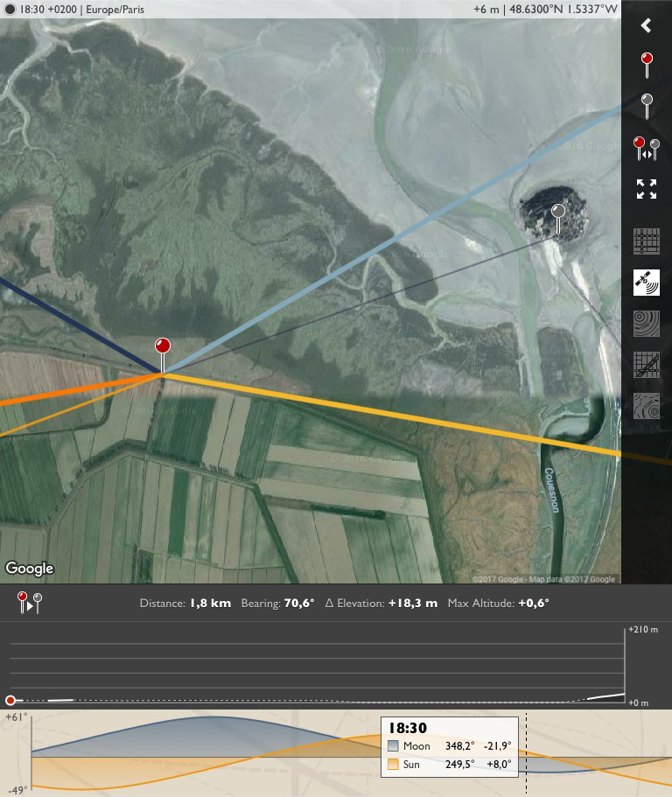Click the Sun altitude +8,0° value
This screenshot has height=797, width=672.
(499, 764)
